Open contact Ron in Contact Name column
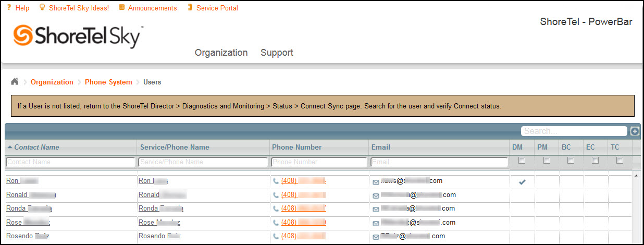 tap(22, 181)
